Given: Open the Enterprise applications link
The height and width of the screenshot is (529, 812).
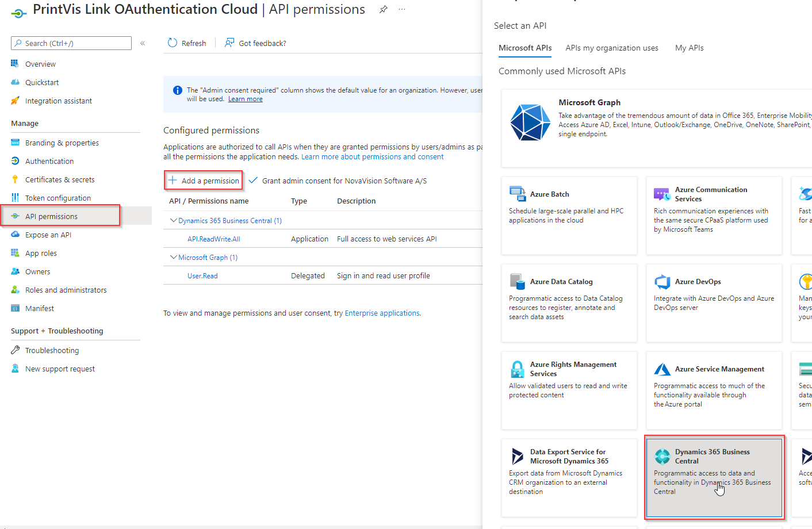Looking at the screenshot, I should click(382, 313).
